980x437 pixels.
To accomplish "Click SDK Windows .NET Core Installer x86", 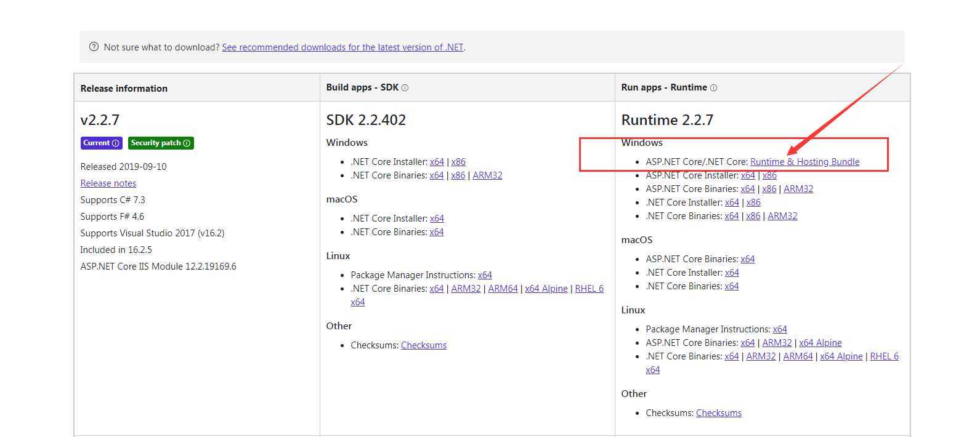I will point(458,162).
